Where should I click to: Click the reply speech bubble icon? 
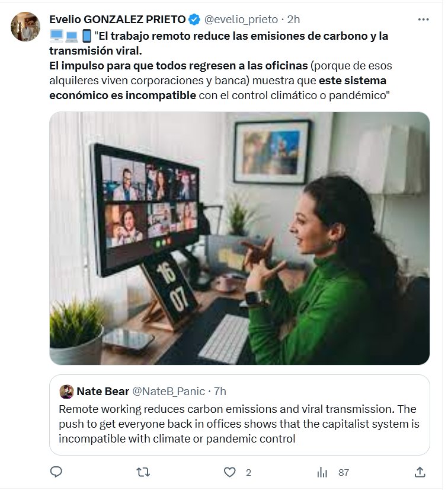(56, 472)
